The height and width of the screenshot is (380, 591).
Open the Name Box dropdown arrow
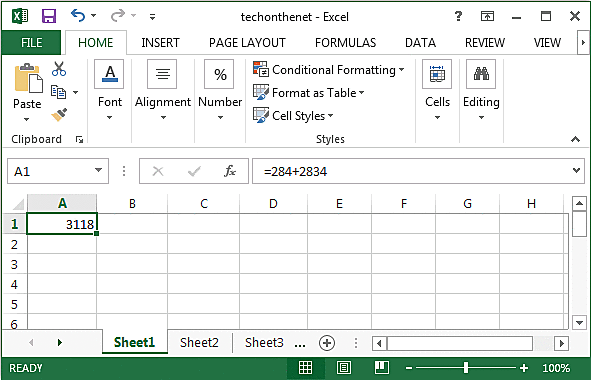tap(99, 170)
